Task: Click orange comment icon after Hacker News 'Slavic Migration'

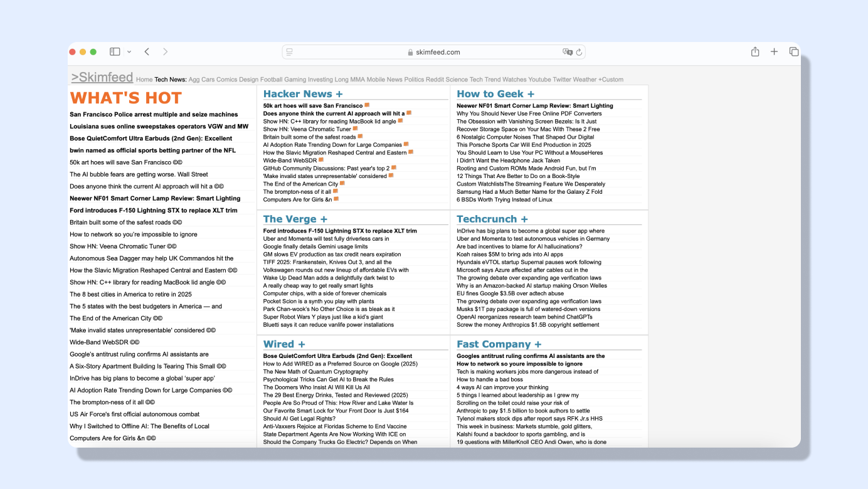Action: (411, 152)
